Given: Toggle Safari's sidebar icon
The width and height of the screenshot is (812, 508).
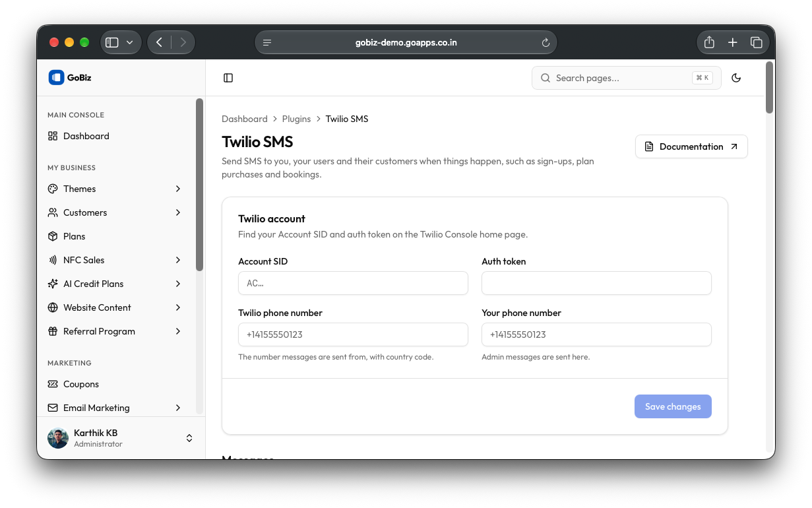Looking at the screenshot, I should click(x=112, y=42).
